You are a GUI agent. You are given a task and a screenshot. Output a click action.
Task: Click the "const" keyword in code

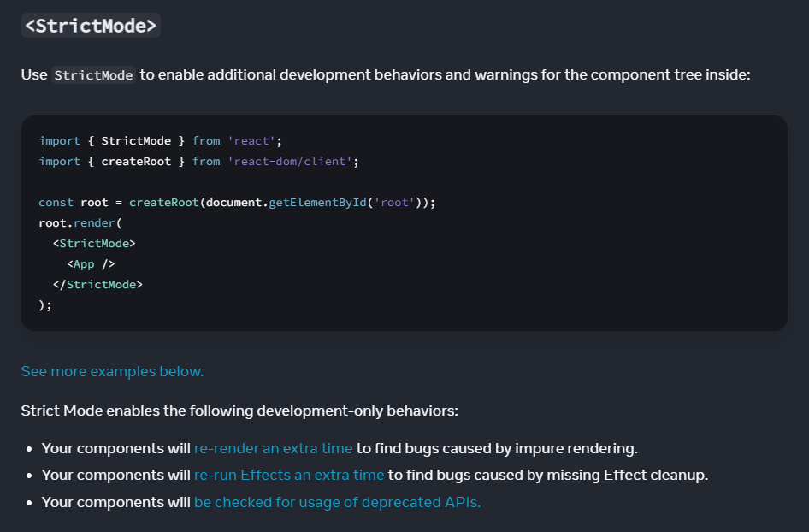(56, 202)
